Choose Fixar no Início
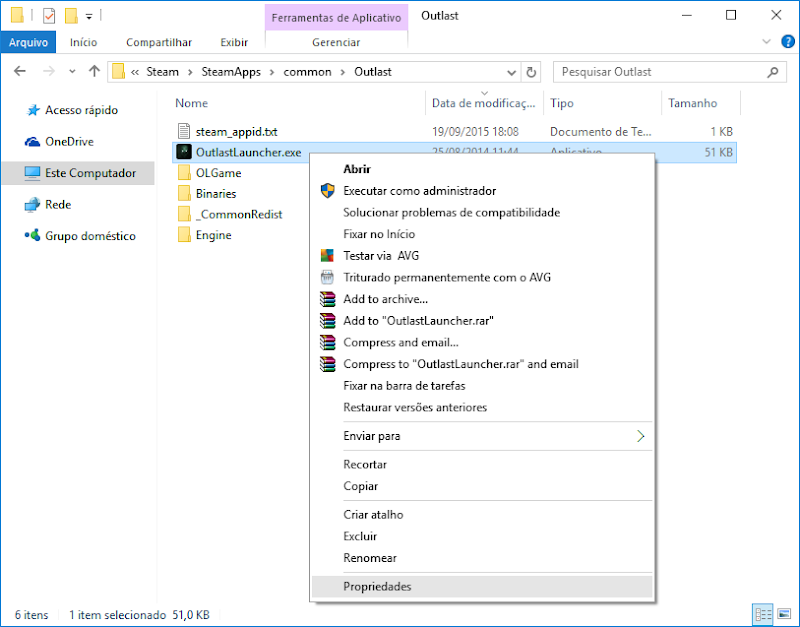The width and height of the screenshot is (800, 627). coord(482,234)
